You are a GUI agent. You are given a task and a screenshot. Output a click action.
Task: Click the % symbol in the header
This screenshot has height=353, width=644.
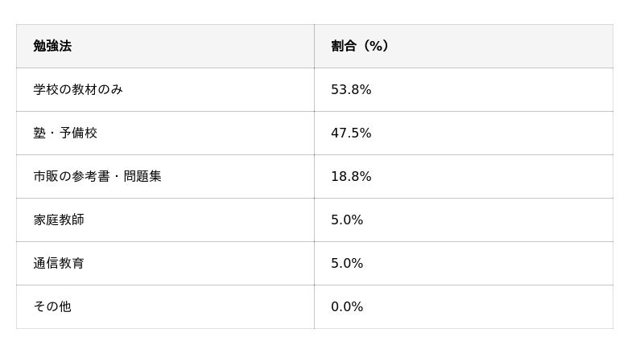click(x=374, y=47)
